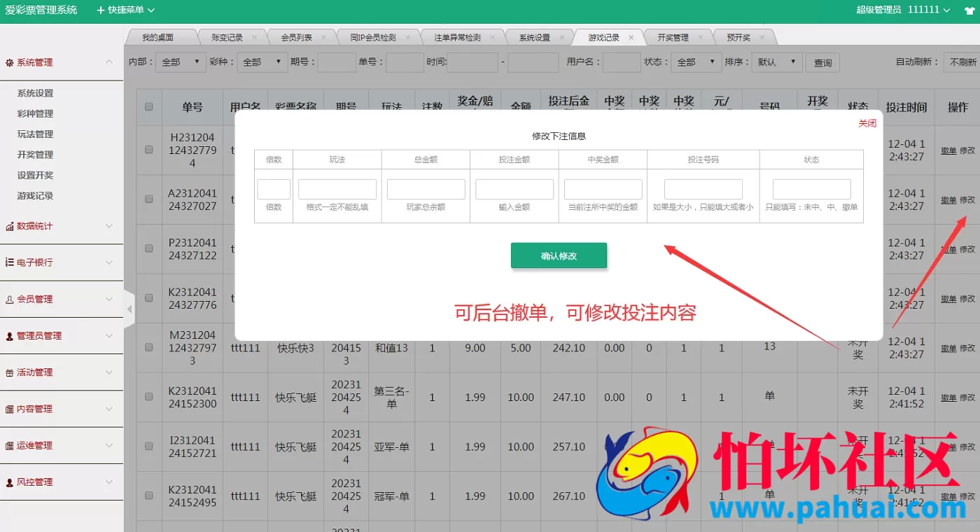Click the 用户名 filter input
980x532 pixels.
622,62
